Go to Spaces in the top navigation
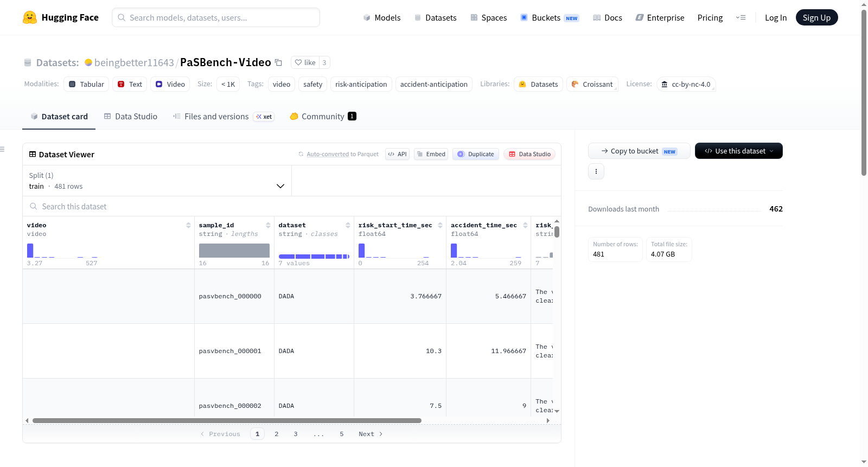This screenshot has height=467, width=868. (x=488, y=18)
